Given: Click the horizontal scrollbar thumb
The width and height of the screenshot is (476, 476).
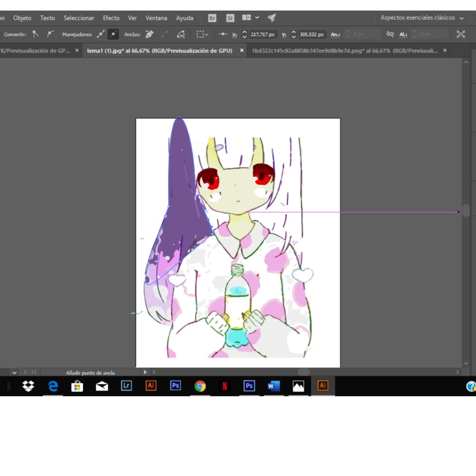Looking at the screenshot, I should (x=304, y=372).
